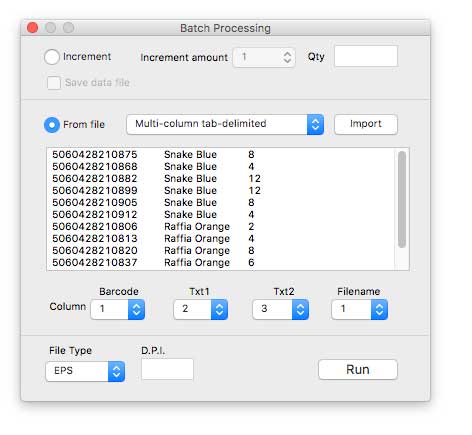Select barcode row 5060428210899

pyautogui.click(x=221, y=190)
